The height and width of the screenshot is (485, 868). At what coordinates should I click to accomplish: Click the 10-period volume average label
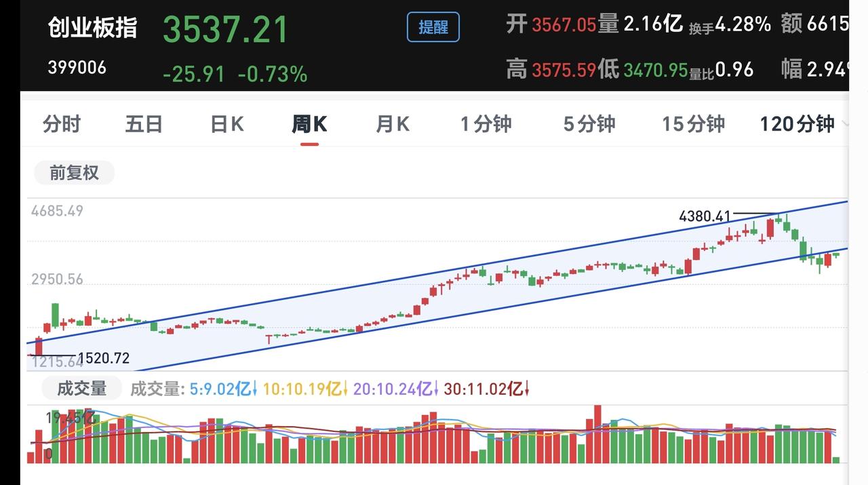[x=304, y=389]
